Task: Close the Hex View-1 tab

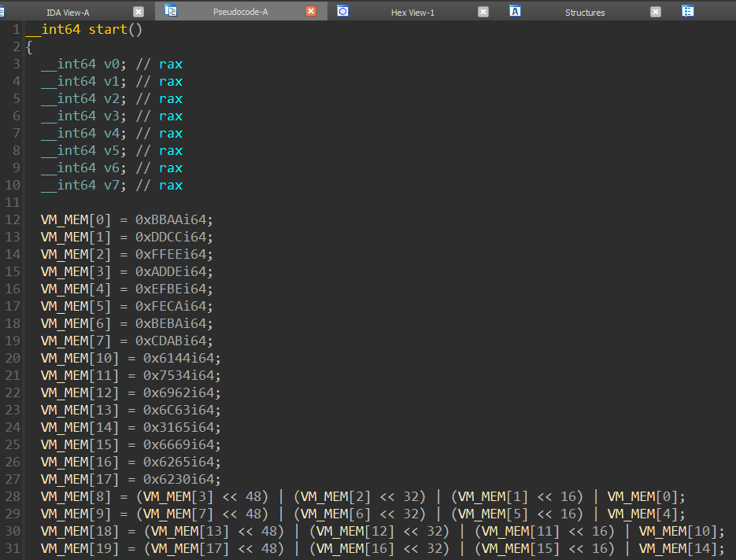Action: (483, 11)
